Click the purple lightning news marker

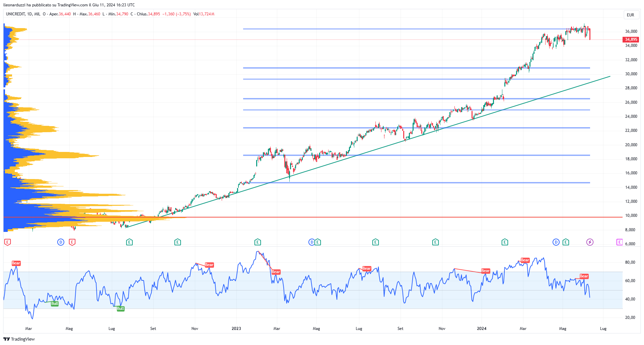(590, 242)
